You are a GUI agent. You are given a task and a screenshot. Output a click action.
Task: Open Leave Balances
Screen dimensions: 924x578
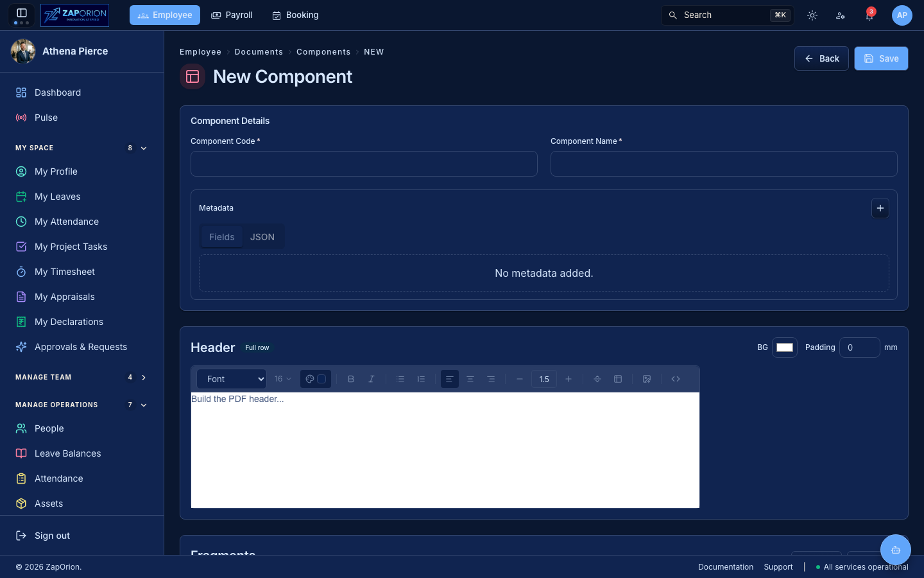[x=81, y=453]
